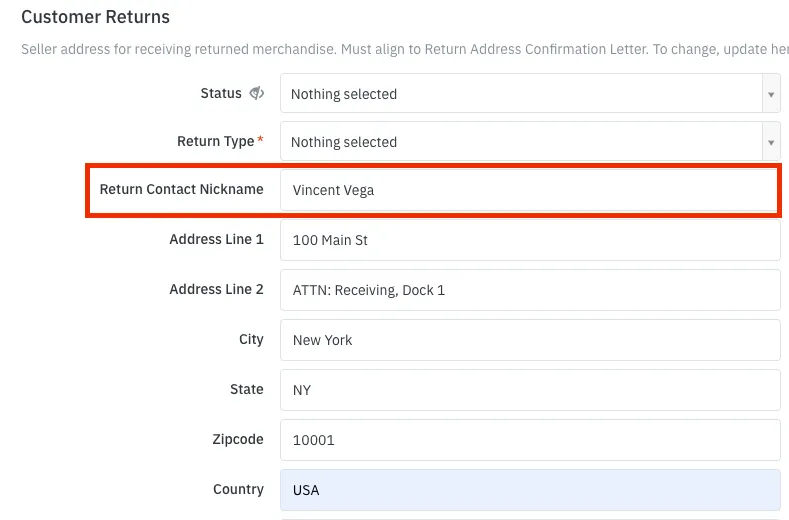Click the Customer Returns section heading
789x520 pixels.
96,17
